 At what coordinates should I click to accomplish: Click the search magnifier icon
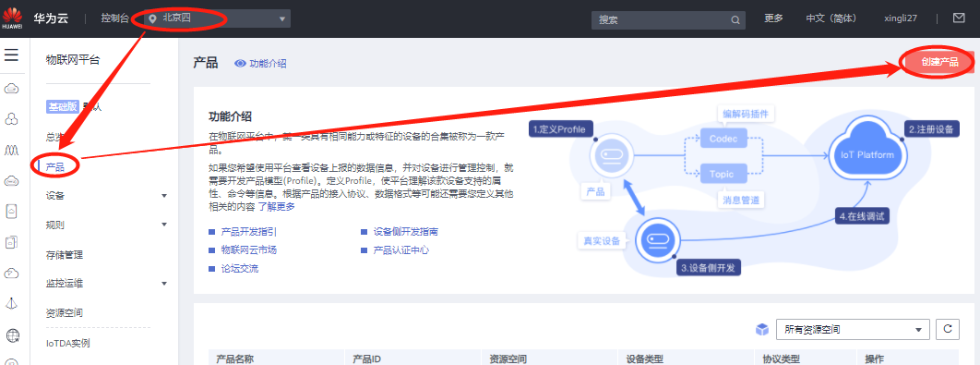tap(735, 19)
